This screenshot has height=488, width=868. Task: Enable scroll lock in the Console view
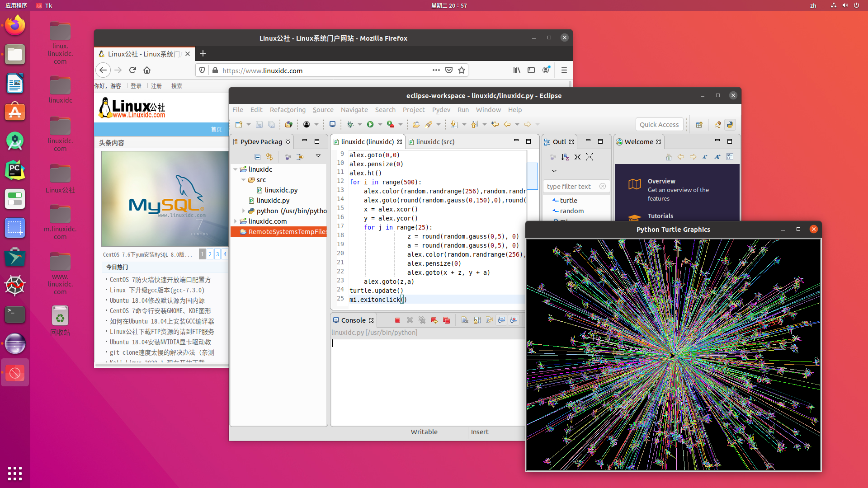[477, 320]
